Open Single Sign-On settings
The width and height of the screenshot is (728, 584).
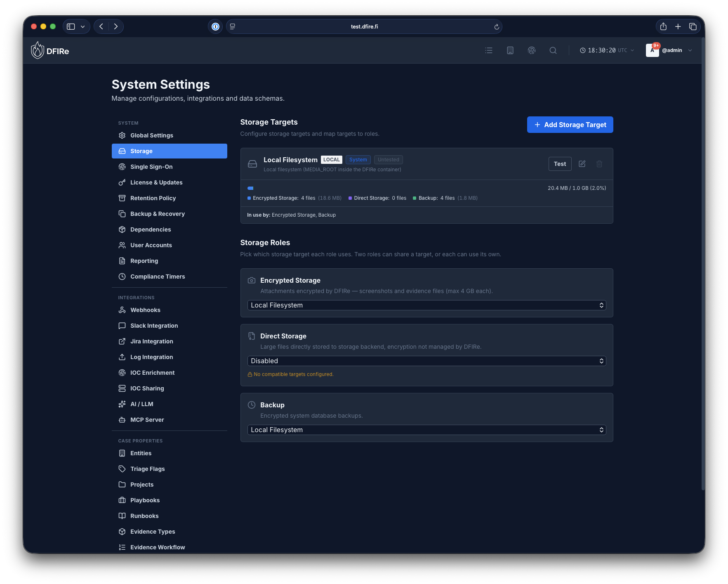tap(169, 167)
